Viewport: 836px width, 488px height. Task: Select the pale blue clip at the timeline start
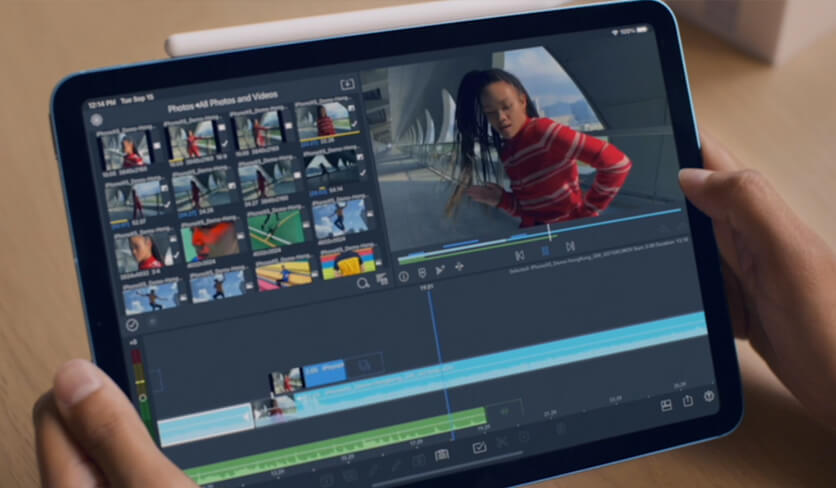pos(205,423)
